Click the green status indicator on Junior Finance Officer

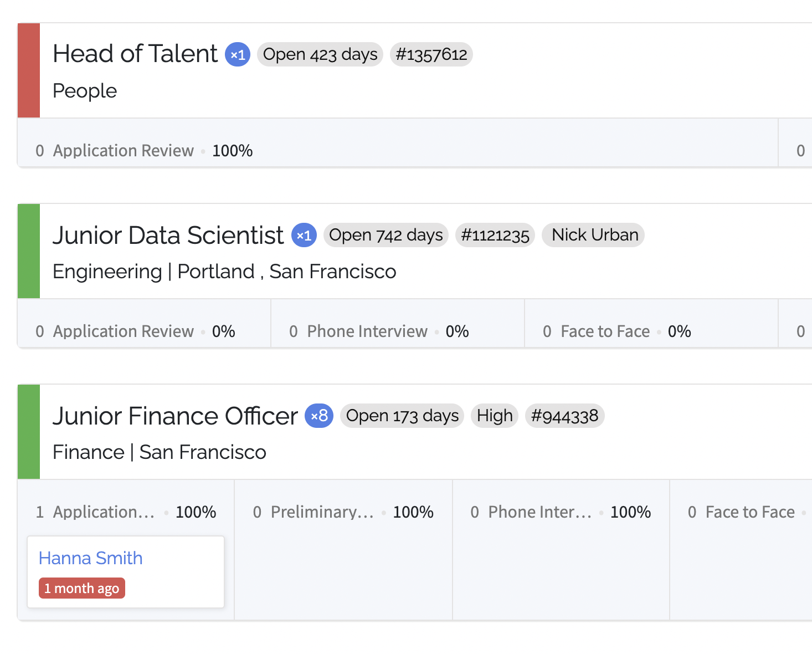click(28, 432)
